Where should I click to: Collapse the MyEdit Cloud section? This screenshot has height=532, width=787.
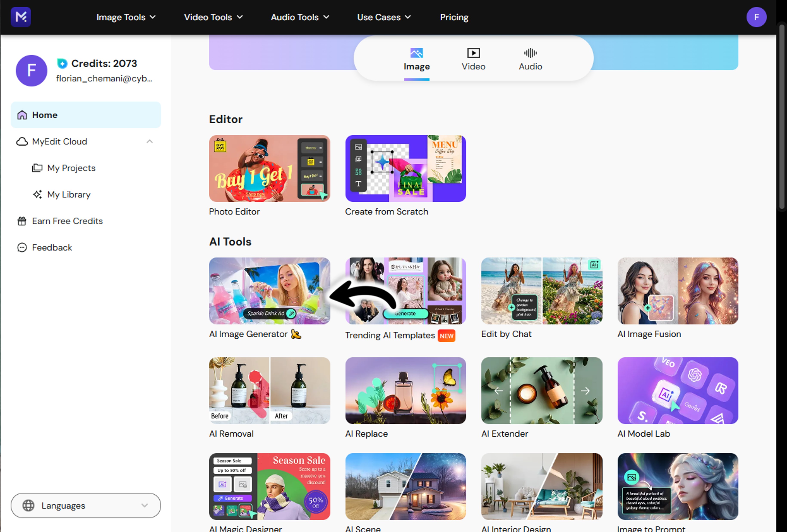click(x=149, y=141)
